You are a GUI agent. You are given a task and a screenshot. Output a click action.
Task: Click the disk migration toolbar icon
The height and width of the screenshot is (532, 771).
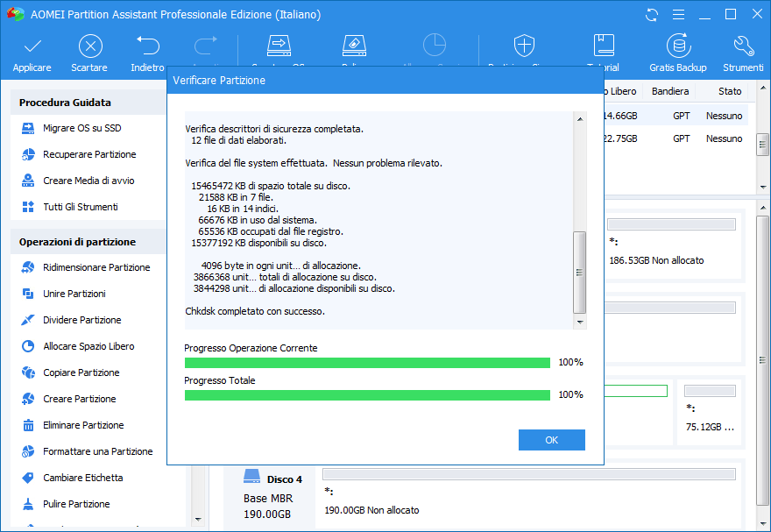coord(279,46)
